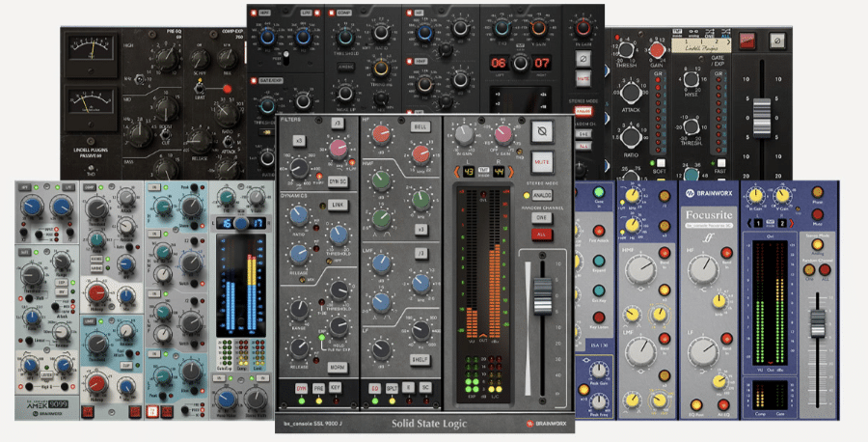This screenshot has height=442, width=868.
Task: Click the red ALL button on SSL 9000 J
Action: pos(541,235)
